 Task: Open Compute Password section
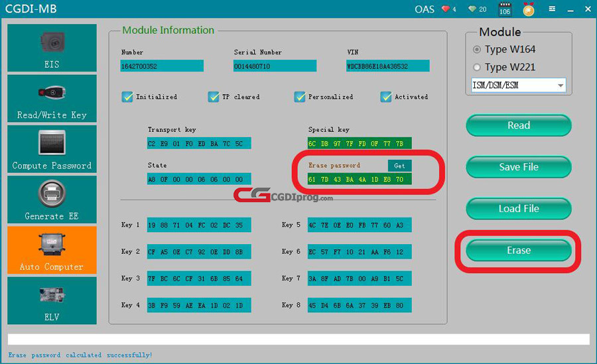click(52, 149)
